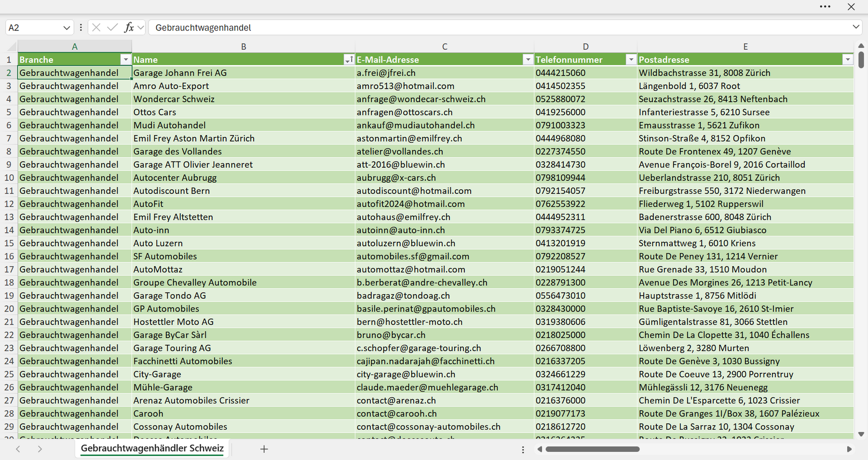Screen dimensions: 868x460
Task: Go to previous sheet tab arrow
Action: [18, 449]
